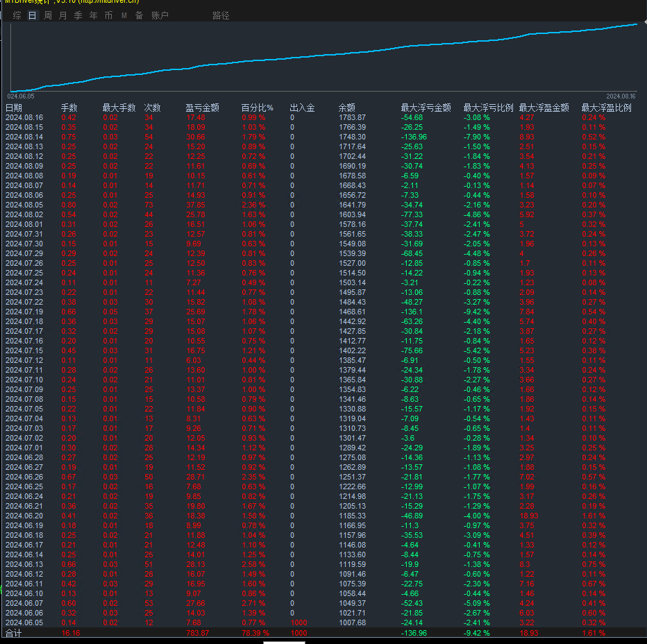Click the 盈亏金额 column header
Image resolution: width=647 pixels, height=644 pixels.
pyautogui.click(x=203, y=108)
